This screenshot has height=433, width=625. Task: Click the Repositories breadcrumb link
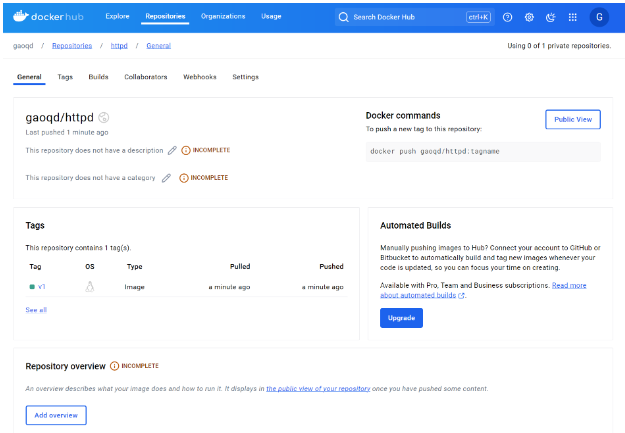coord(72,46)
